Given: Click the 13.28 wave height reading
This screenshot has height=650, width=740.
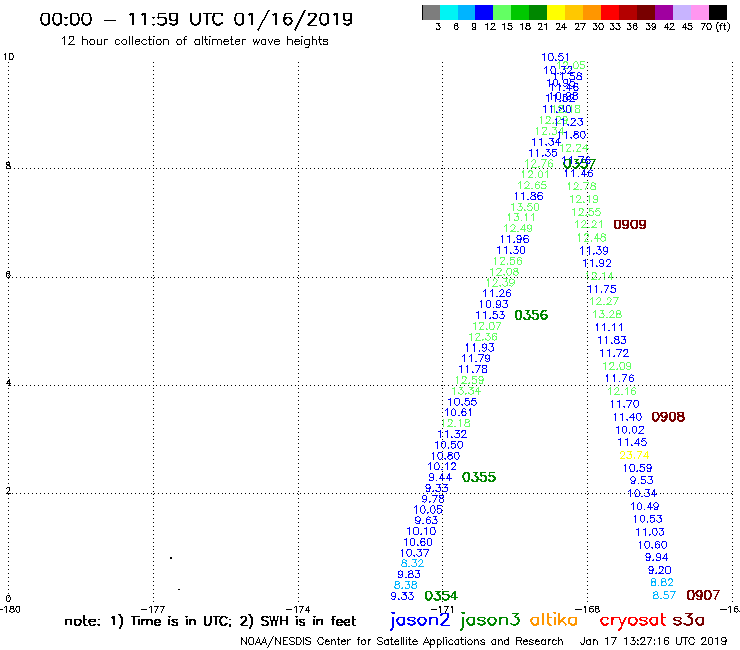Looking at the screenshot, I should [x=607, y=314].
